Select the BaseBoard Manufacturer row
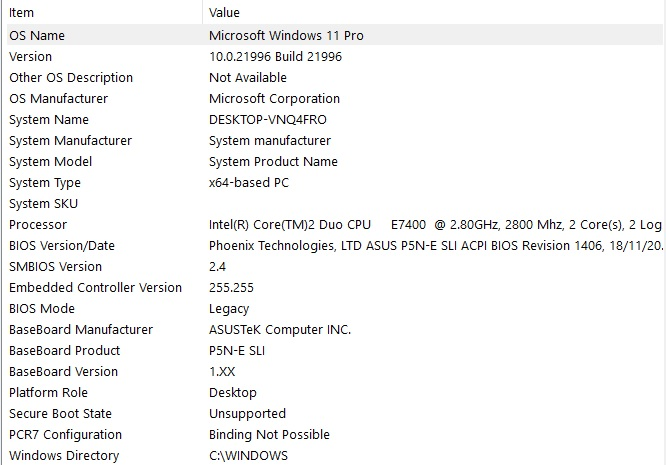The image size is (666, 465). (x=335, y=330)
